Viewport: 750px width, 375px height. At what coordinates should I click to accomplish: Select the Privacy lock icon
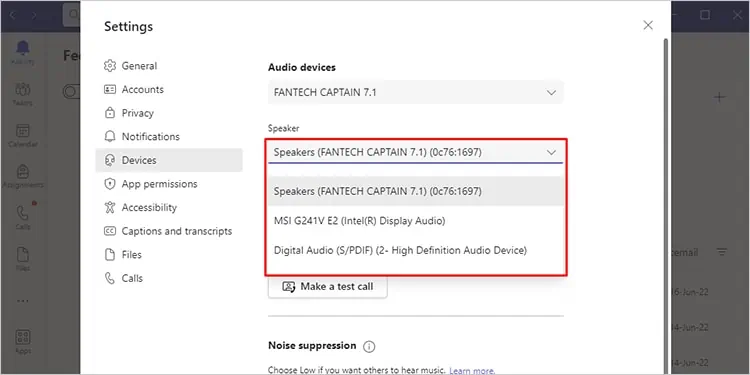pos(110,113)
